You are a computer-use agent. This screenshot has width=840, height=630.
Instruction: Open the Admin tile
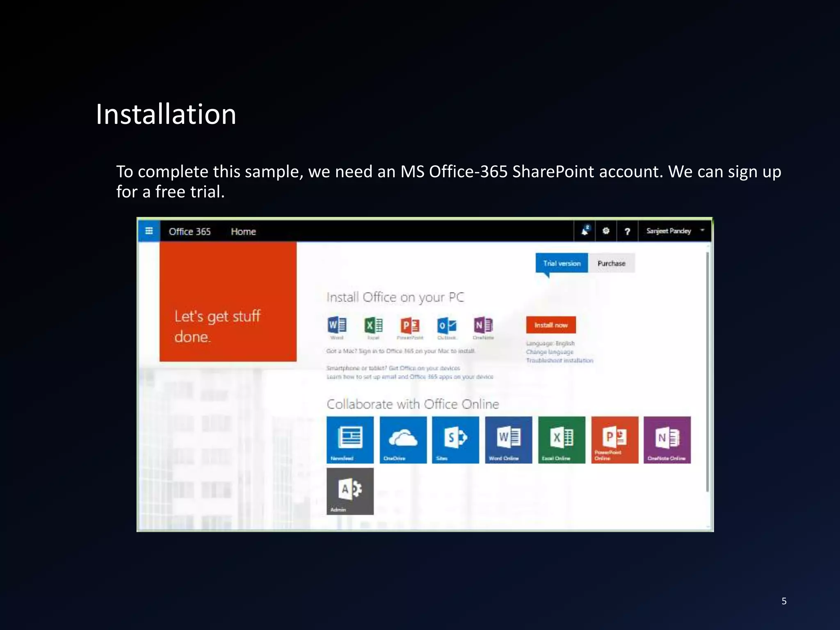pos(350,491)
